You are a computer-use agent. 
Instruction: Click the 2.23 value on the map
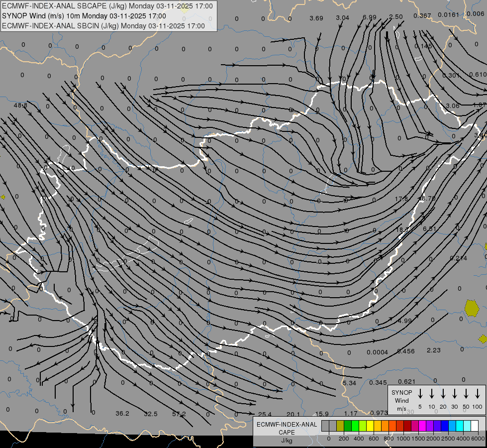pos(434,350)
